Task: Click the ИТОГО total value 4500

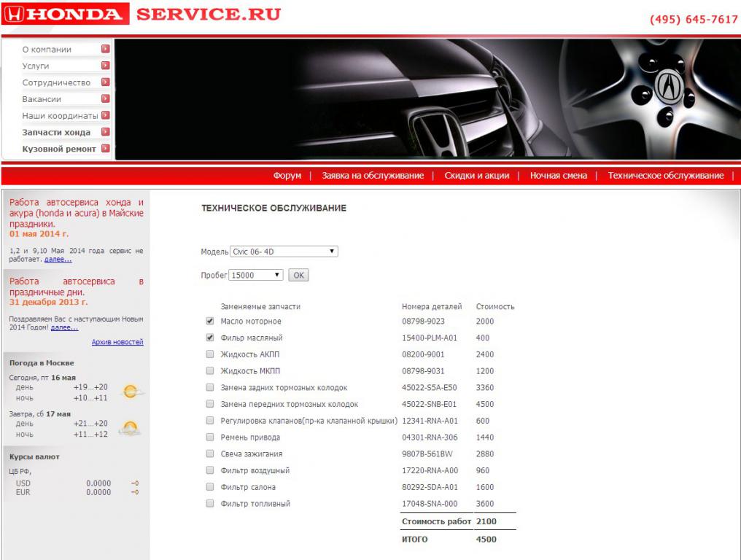Action: (x=486, y=539)
